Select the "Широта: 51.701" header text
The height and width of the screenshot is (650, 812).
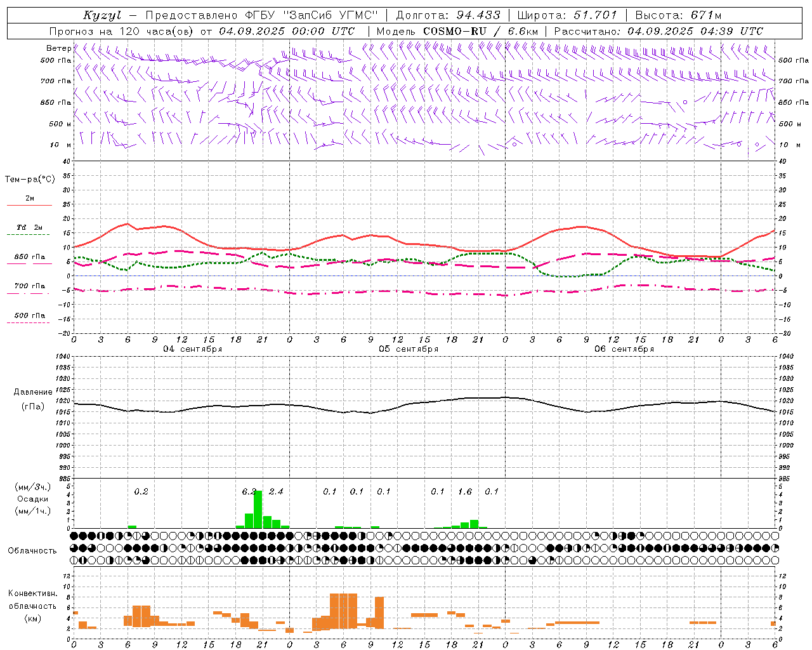[x=567, y=15]
